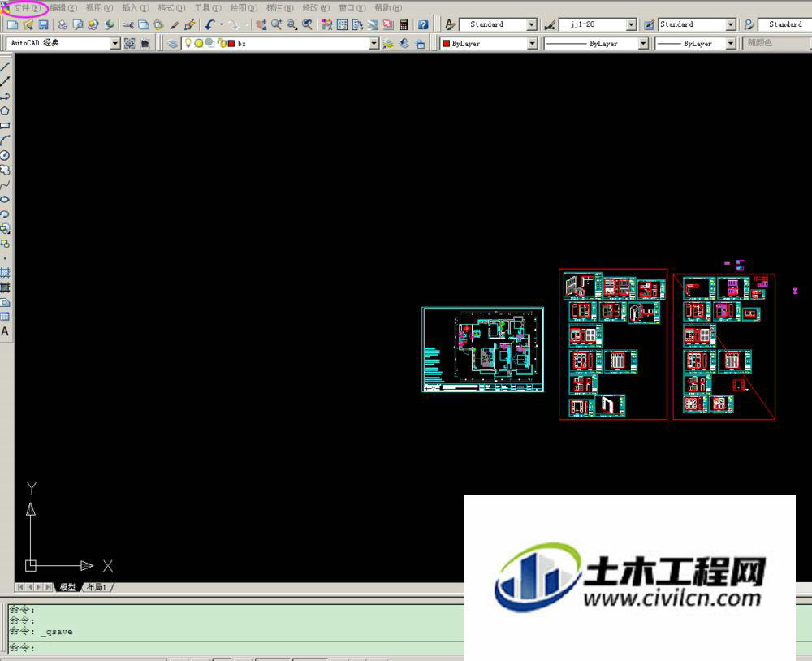Image resolution: width=812 pixels, height=661 pixels.
Task: Select the Revision Cloud tool
Action: pyautogui.click(x=5, y=170)
